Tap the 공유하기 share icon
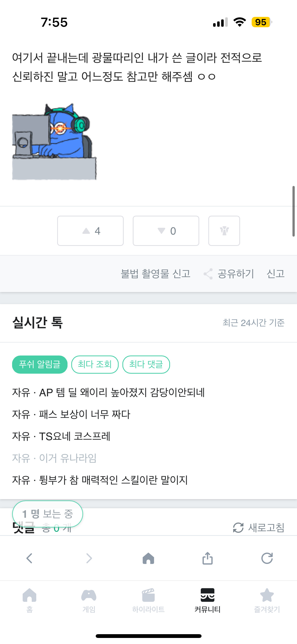Viewport: 297px width, 644px height. (x=208, y=274)
